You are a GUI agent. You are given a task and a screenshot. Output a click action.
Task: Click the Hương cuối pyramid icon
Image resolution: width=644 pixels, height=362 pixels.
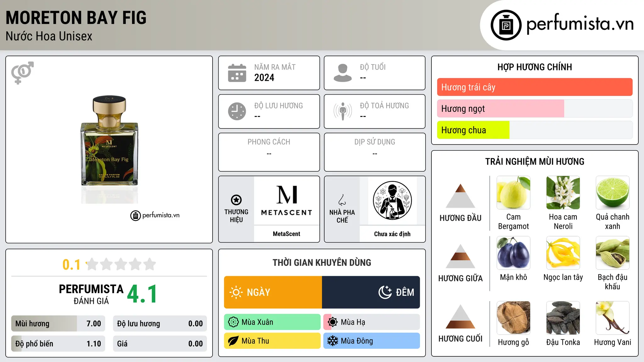[460, 316]
